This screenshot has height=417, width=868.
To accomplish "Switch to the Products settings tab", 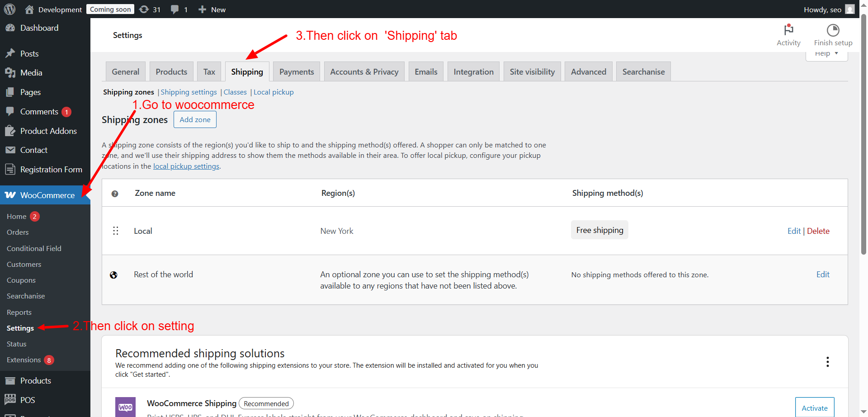I will (171, 71).
